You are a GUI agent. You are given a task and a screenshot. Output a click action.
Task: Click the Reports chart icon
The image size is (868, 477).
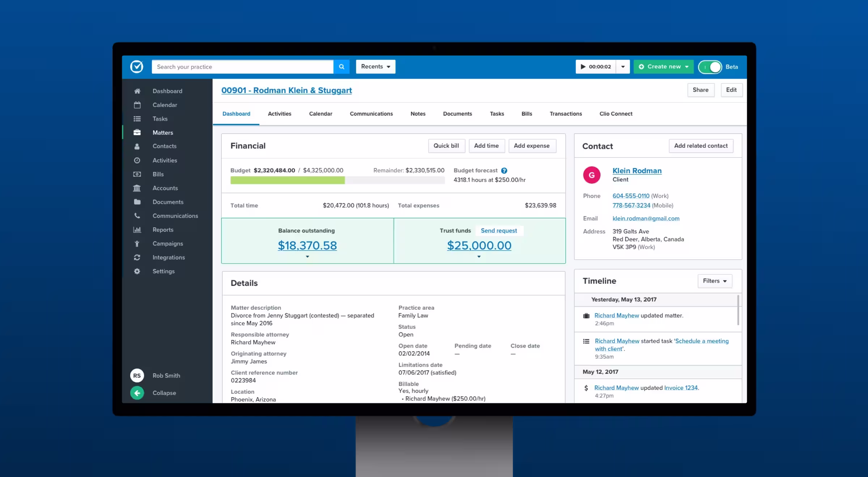pos(137,229)
